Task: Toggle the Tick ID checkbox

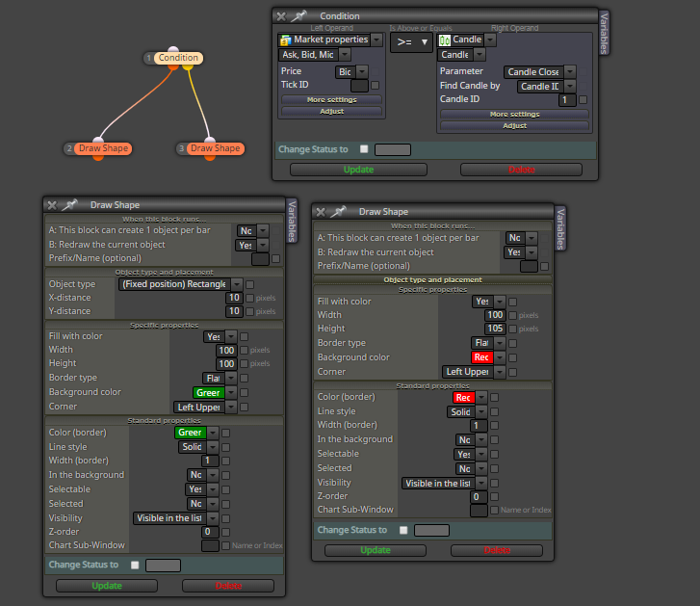Action: (375, 85)
